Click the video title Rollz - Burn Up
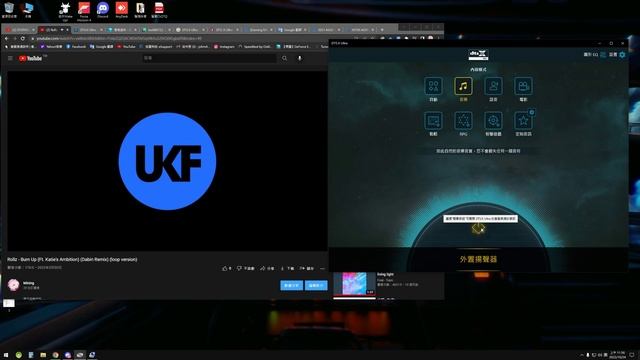Viewport: 640px width, 360px height. coord(72,260)
